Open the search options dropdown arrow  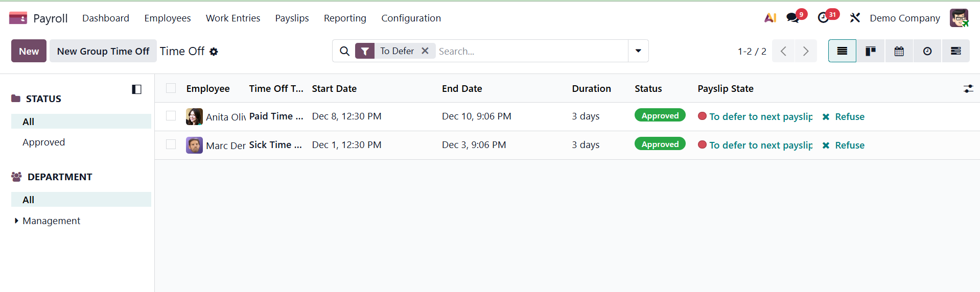pos(638,51)
